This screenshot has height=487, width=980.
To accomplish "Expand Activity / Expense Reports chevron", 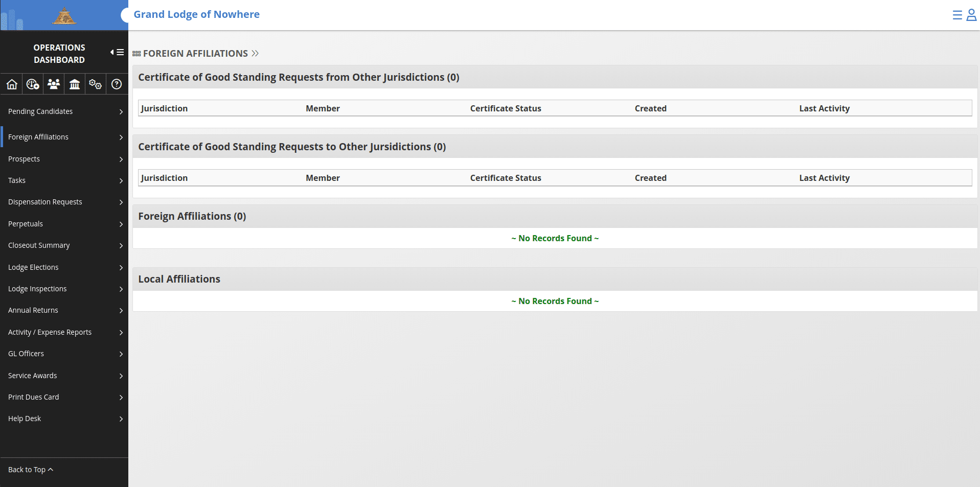I will click(121, 333).
